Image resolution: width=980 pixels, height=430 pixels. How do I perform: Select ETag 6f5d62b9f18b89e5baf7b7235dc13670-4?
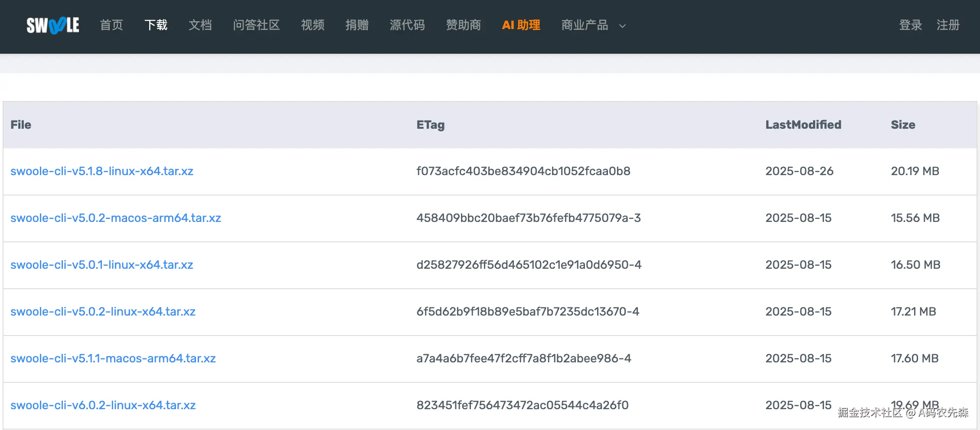click(528, 312)
